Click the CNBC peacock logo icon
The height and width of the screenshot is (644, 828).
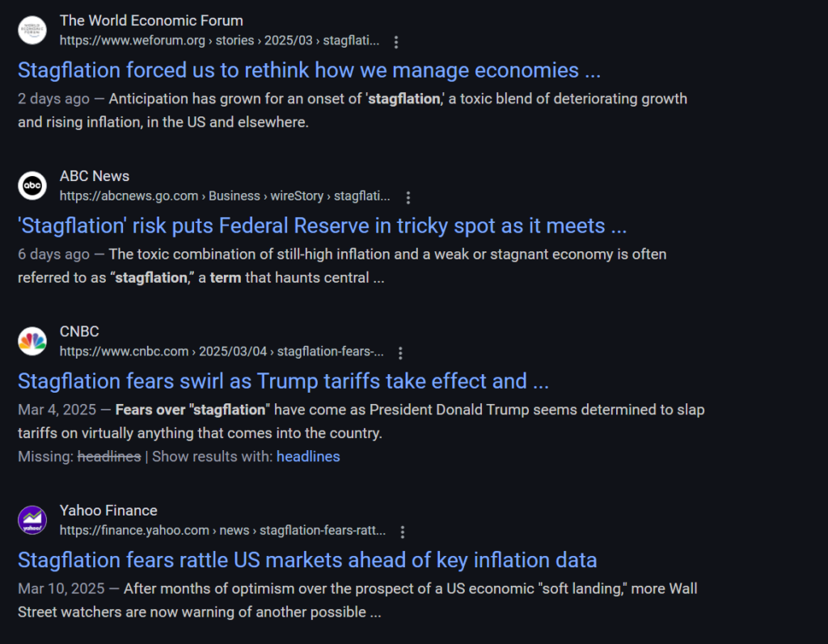pyautogui.click(x=32, y=341)
